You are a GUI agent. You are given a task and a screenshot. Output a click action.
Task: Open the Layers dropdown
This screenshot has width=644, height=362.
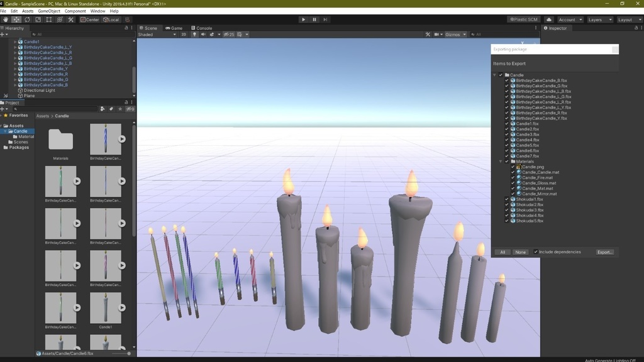click(x=600, y=19)
